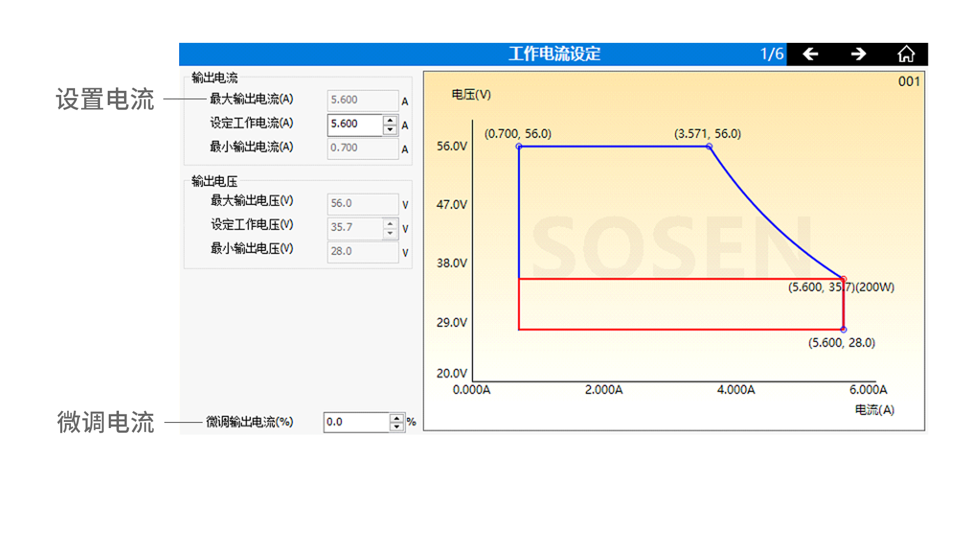Viewport: 980px width, 551px height.
Task: Click the up arrow on 微调输出电流 spinner
Action: point(397,418)
